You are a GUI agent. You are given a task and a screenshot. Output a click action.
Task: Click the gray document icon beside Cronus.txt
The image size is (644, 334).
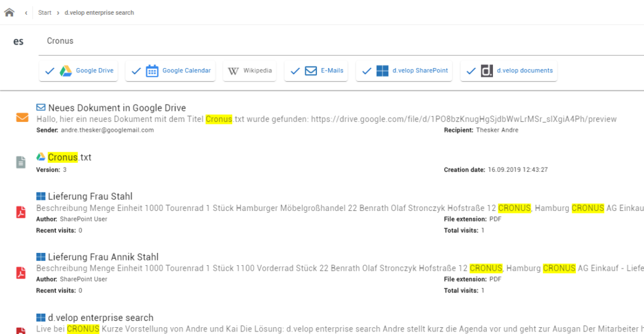click(x=21, y=162)
